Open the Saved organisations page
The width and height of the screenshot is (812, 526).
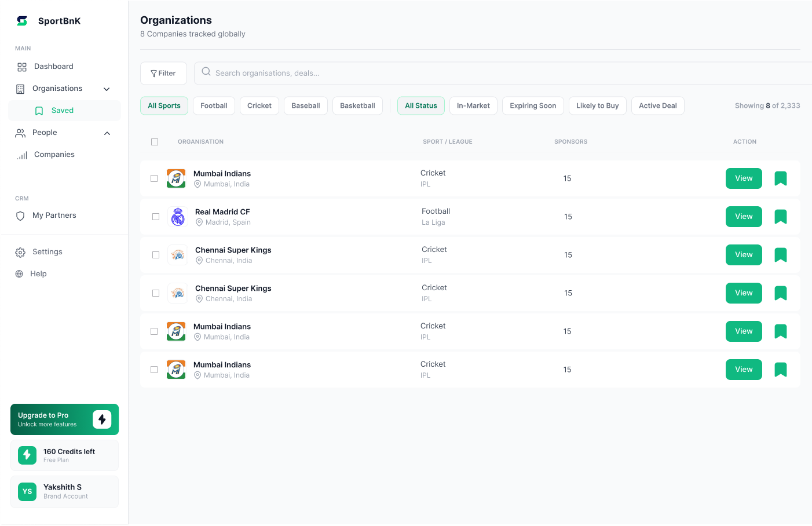[64, 111]
